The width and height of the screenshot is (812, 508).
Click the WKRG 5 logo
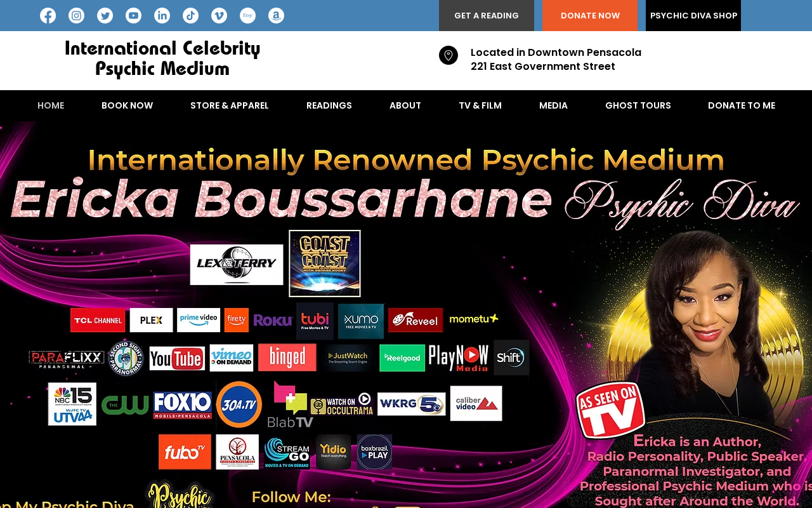click(412, 404)
